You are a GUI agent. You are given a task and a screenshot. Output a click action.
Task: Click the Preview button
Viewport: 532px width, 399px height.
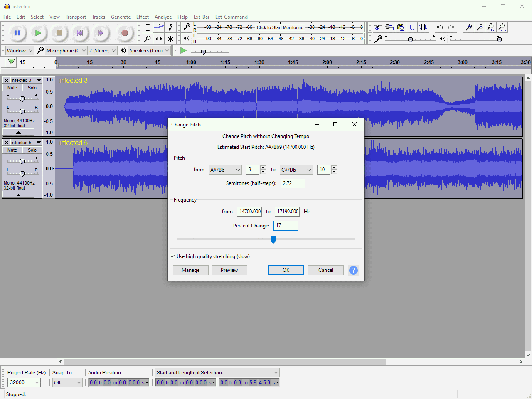pos(229,270)
